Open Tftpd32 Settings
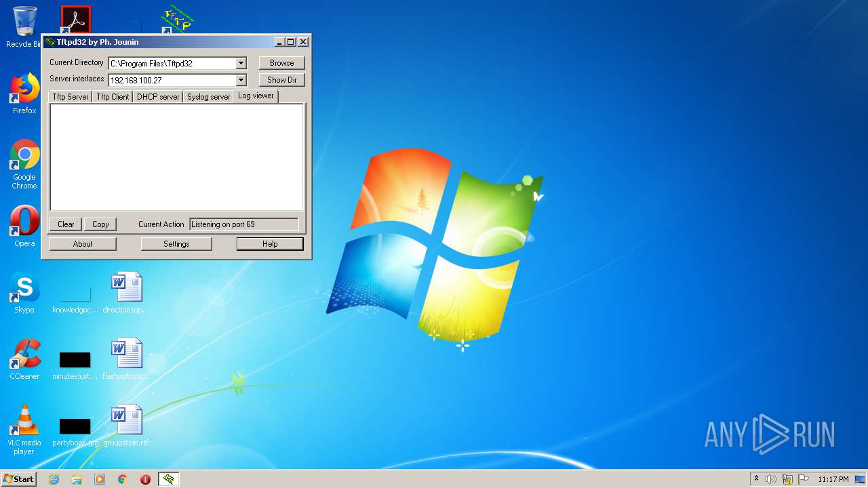The width and height of the screenshot is (868, 488). point(176,244)
